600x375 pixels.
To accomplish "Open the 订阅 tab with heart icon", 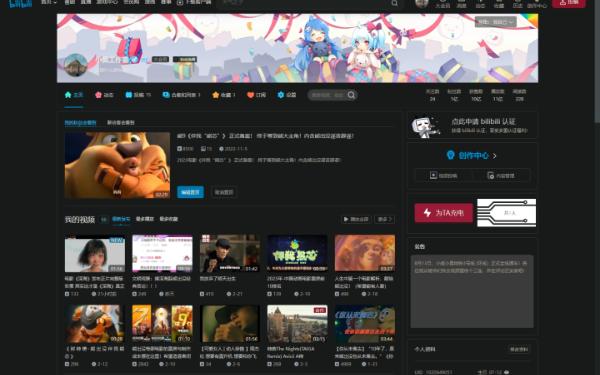I will coord(256,95).
